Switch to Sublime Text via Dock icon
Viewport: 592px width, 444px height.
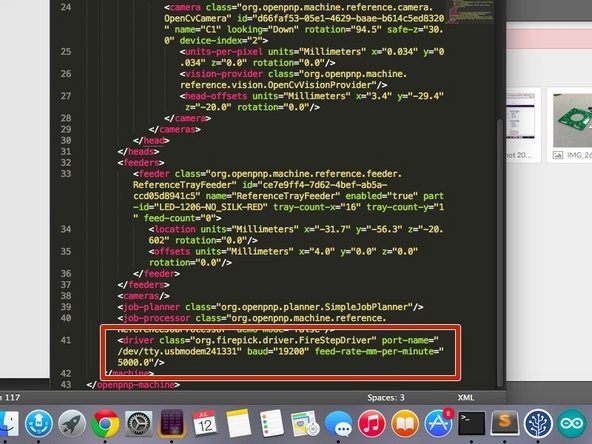(x=505, y=423)
